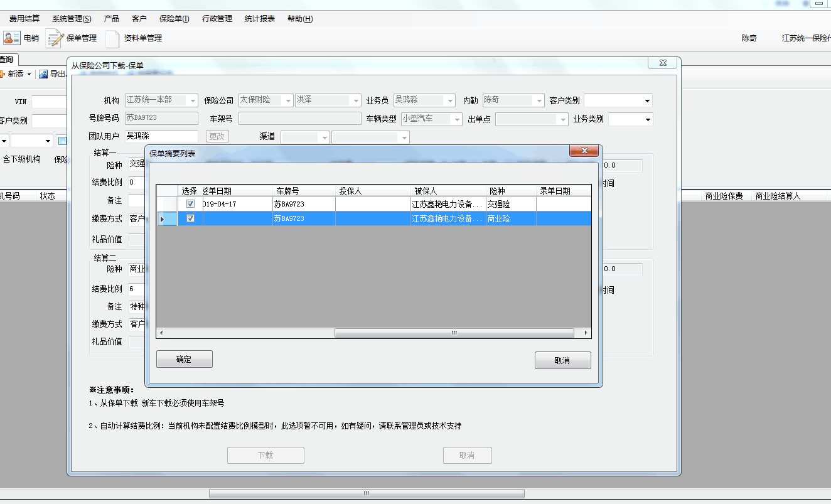Expand the 新添 split-button arrow
Viewport: 831px width, 504px height.
click(x=29, y=74)
